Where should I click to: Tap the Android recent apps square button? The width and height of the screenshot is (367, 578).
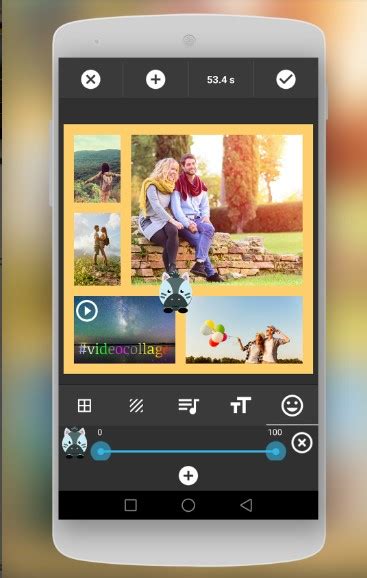(131, 505)
